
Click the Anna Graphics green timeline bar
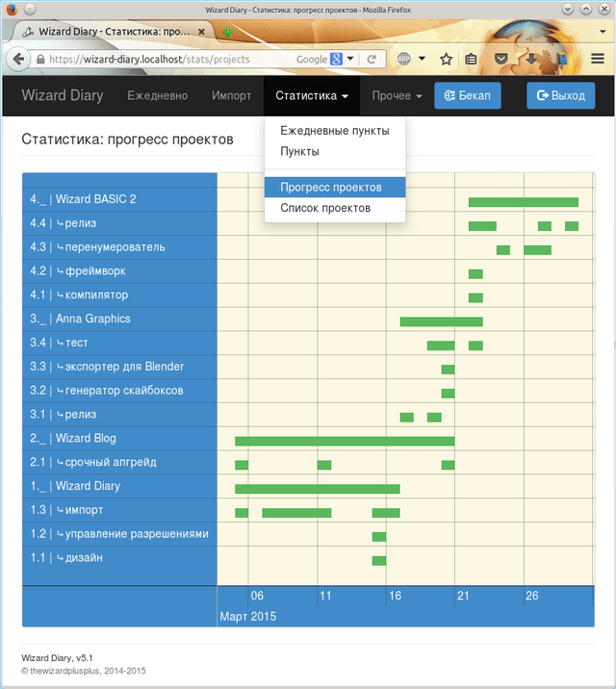(441, 321)
